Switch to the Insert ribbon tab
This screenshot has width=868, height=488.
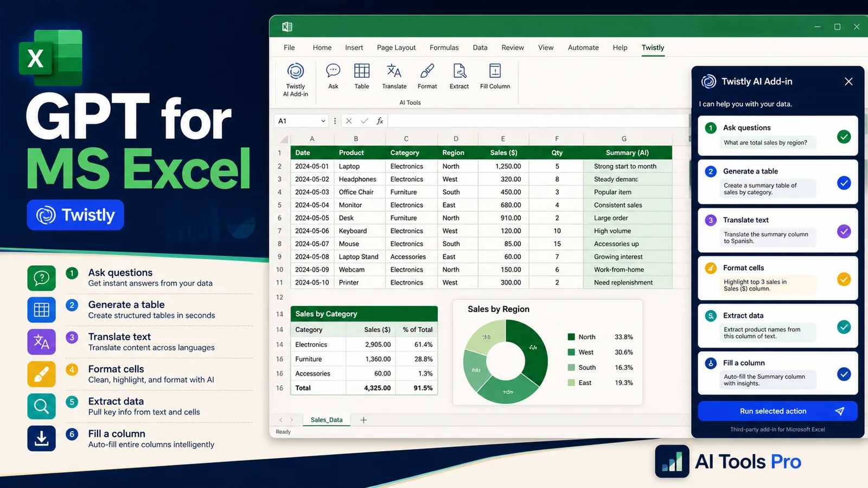tap(354, 48)
